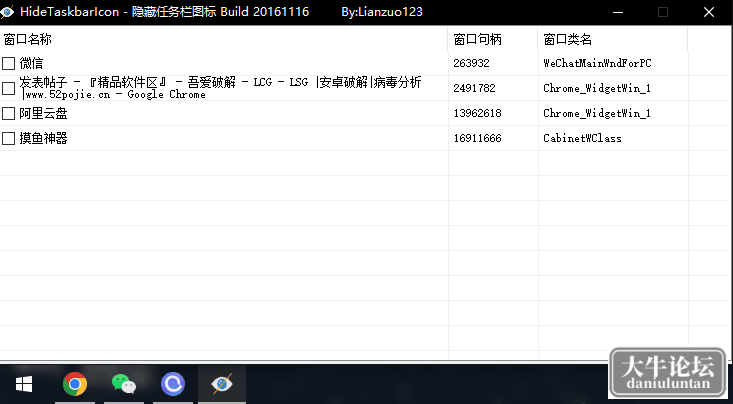Click Chrome_WidgetWin_1 in the 2491782 row

click(x=597, y=88)
